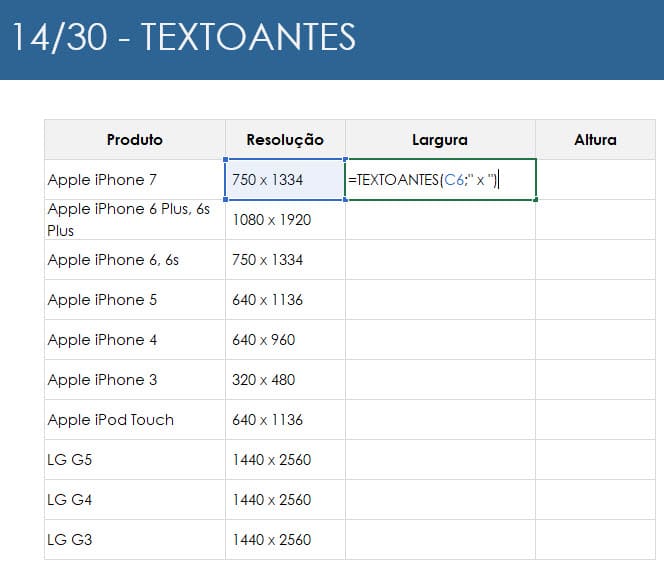Select the Apple iPhone 7 cell
The height and width of the screenshot is (564, 664).
[135, 180]
